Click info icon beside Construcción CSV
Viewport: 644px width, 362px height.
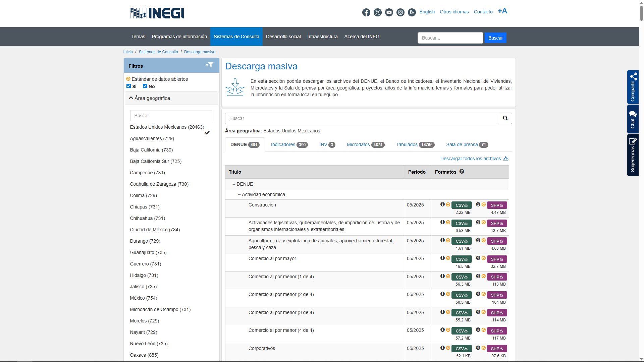click(442, 204)
